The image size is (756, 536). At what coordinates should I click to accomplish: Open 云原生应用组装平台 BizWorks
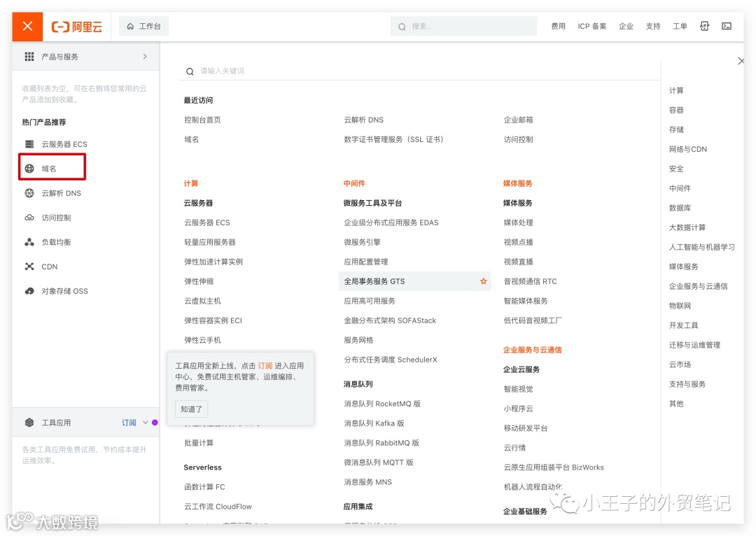(x=554, y=467)
